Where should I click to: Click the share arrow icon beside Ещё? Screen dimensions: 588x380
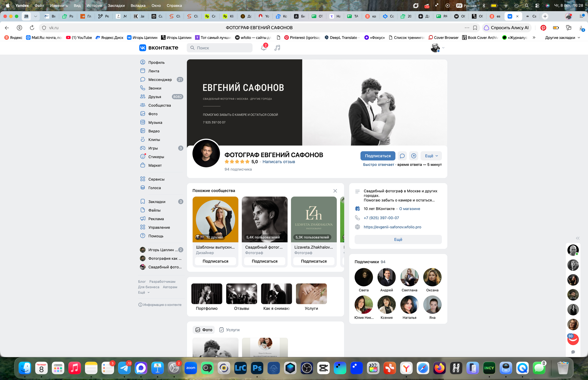(x=414, y=156)
